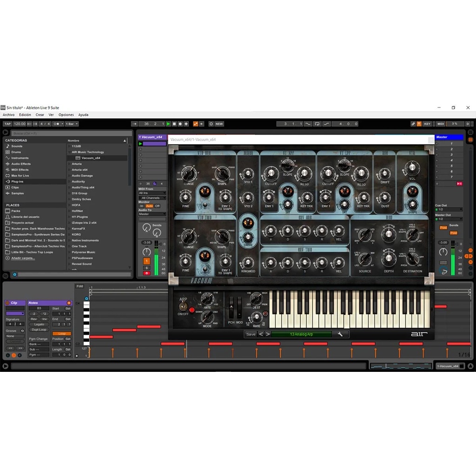Expand the Arturia x64 folder
The height and width of the screenshot is (476, 476).
pyautogui.click(x=69, y=170)
